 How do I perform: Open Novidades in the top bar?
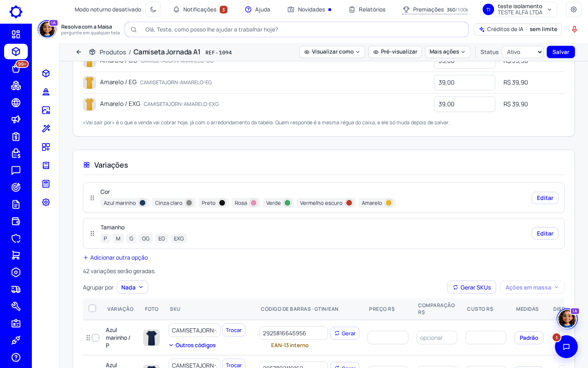tap(310, 9)
